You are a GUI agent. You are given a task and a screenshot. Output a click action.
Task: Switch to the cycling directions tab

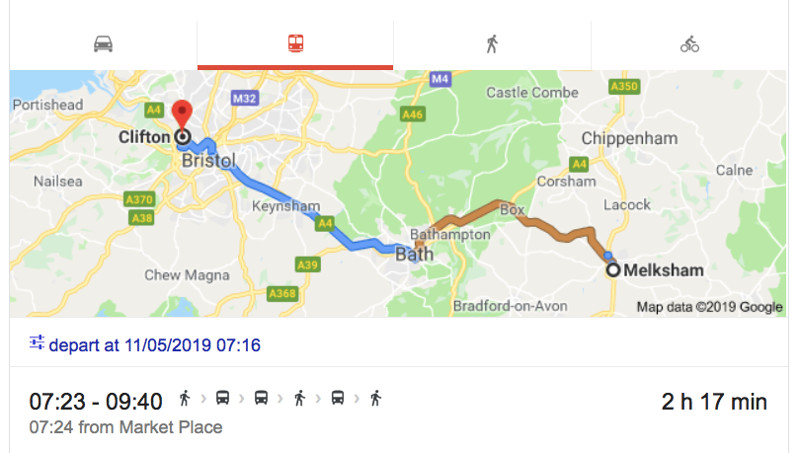(689, 44)
